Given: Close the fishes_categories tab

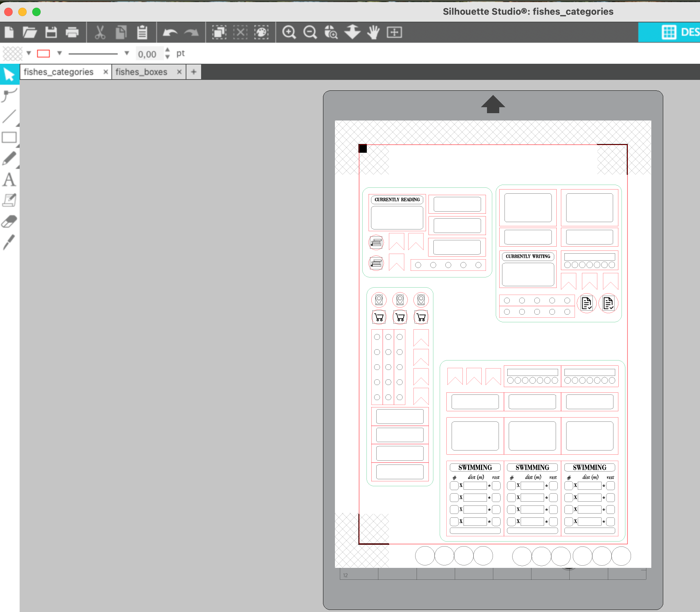Looking at the screenshot, I should [x=105, y=72].
